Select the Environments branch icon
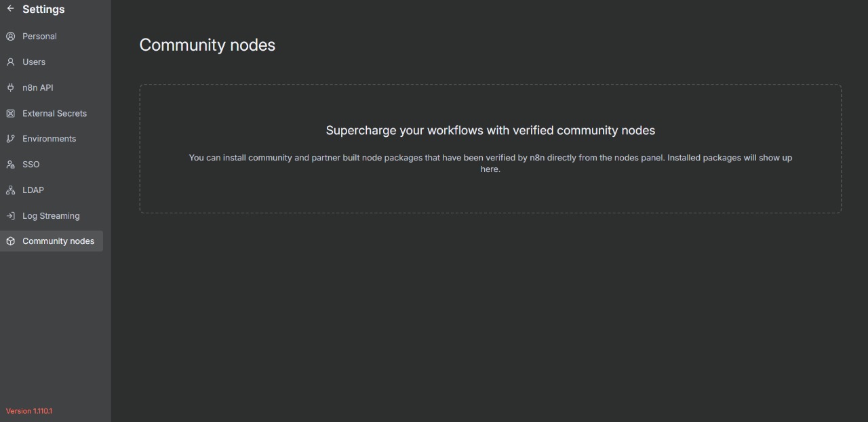 [10, 138]
